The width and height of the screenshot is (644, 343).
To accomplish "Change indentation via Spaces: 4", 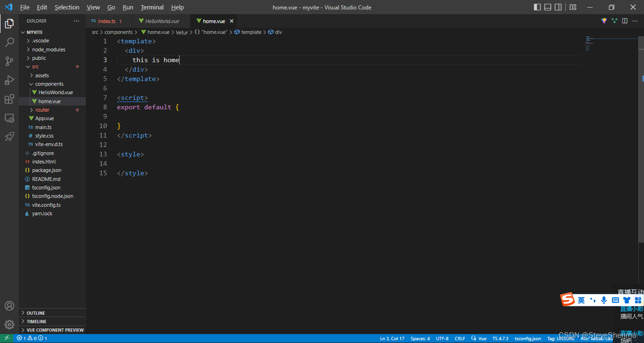I will tap(420, 338).
